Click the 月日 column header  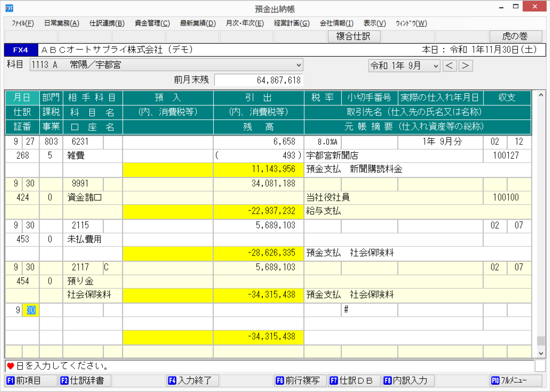[22, 98]
